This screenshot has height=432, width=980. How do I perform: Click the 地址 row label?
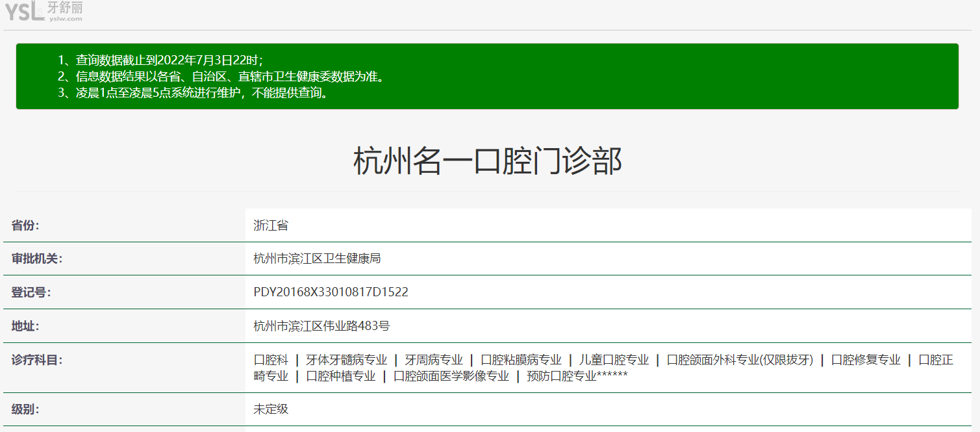click(25, 326)
